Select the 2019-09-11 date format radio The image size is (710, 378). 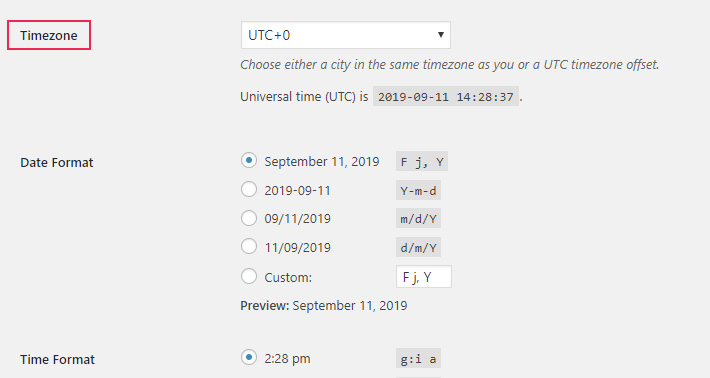click(x=249, y=189)
